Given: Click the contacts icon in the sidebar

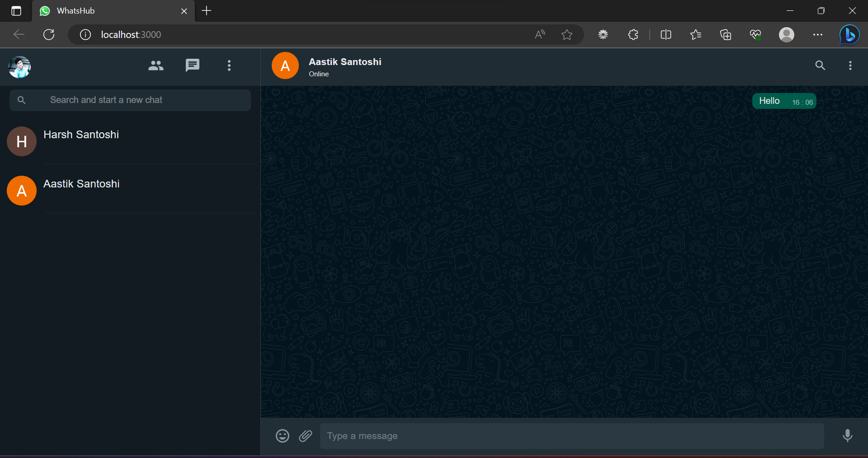Looking at the screenshot, I should click(x=156, y=65).
